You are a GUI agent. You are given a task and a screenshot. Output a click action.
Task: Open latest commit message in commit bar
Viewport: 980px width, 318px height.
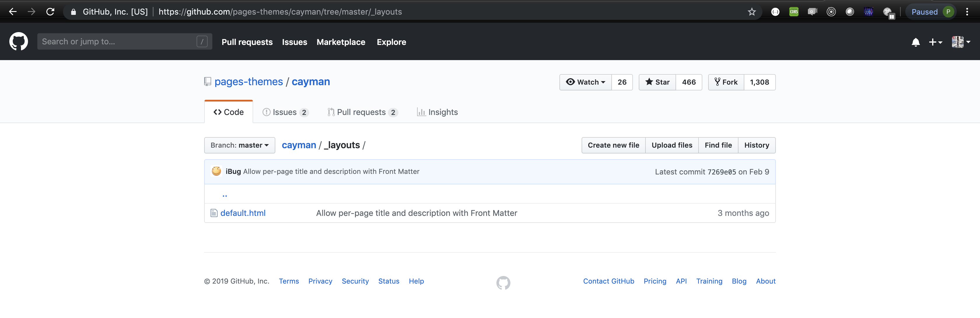click(331, 172)
